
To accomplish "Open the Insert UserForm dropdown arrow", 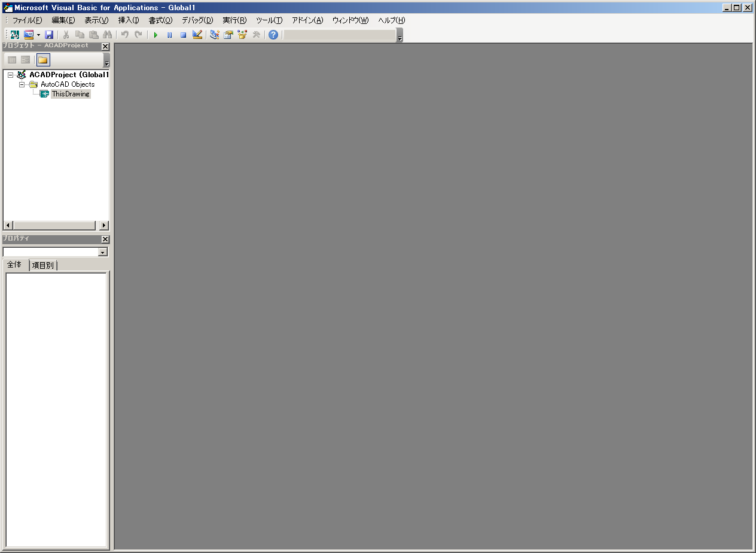I will click(38, 35).
